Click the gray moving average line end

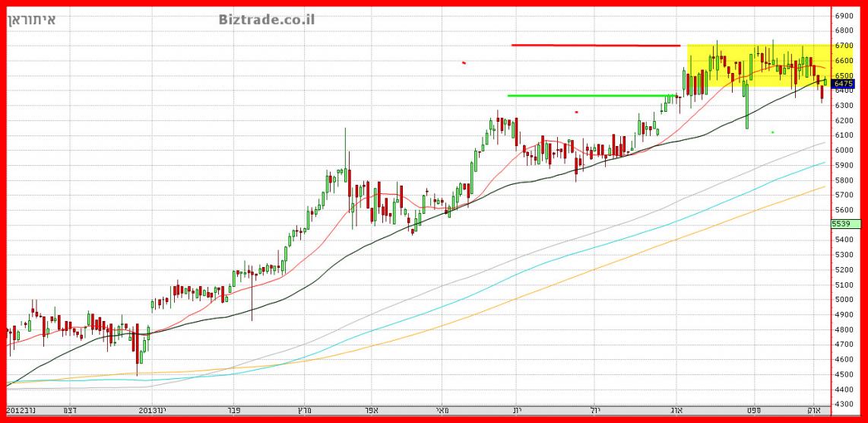[x=823, y=143]
